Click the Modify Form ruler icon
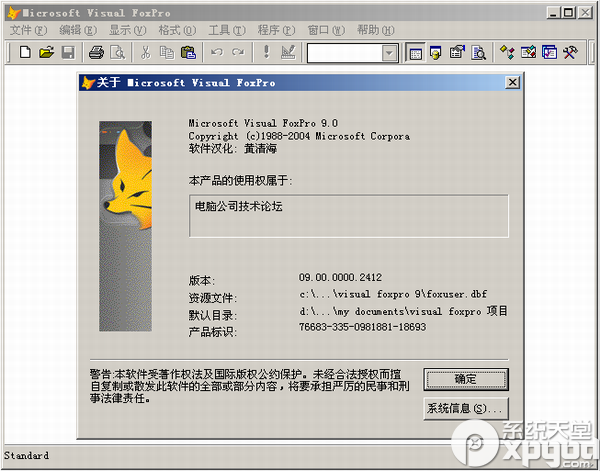 (x=288, y=52)
